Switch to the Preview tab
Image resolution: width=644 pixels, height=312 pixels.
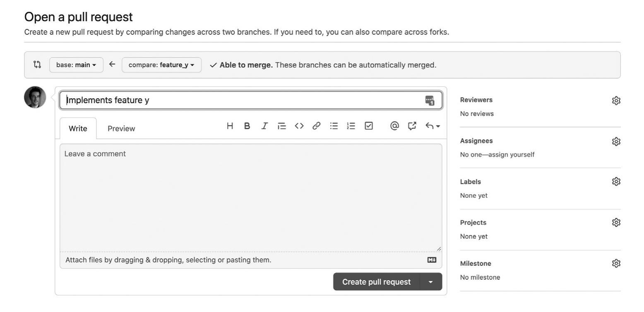[121, 129]
